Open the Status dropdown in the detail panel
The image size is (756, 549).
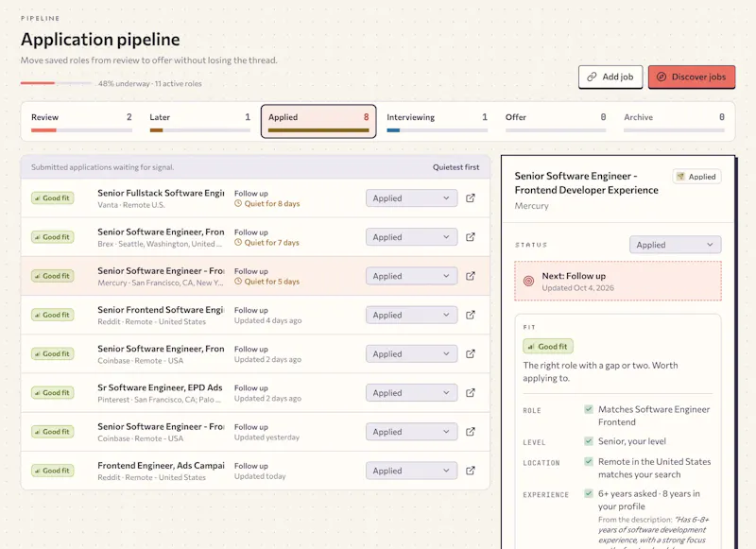coord(675,245)
